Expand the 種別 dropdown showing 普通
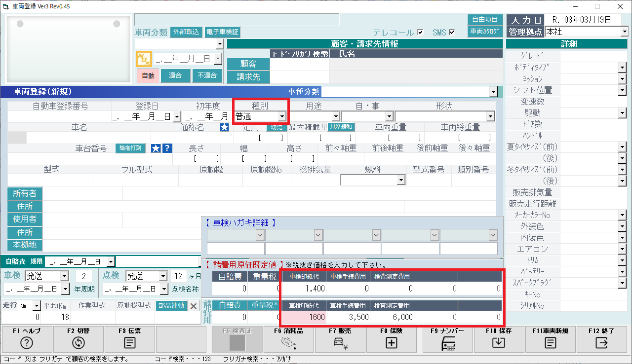The width and height of the screenshot is (632, 364). (281, 116)
